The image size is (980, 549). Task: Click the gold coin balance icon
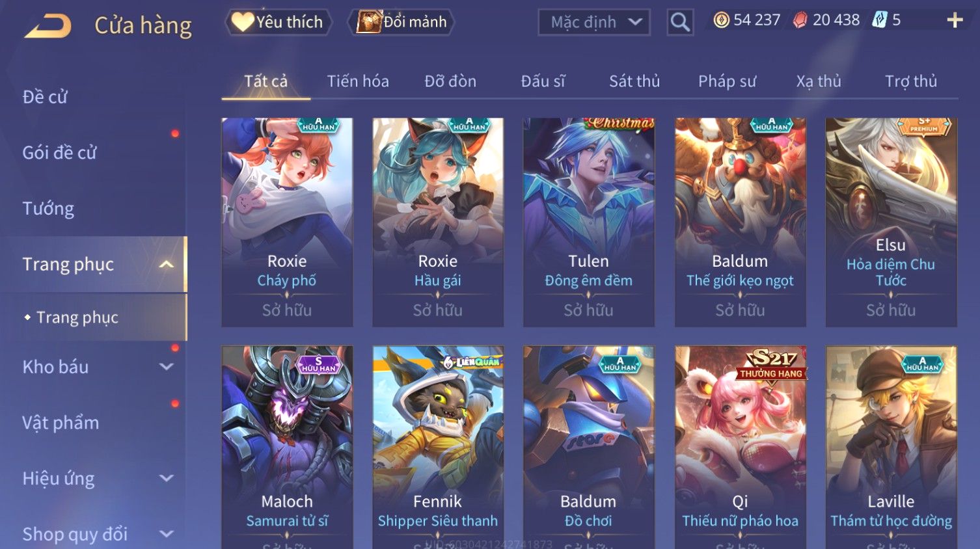coord(721,20)
